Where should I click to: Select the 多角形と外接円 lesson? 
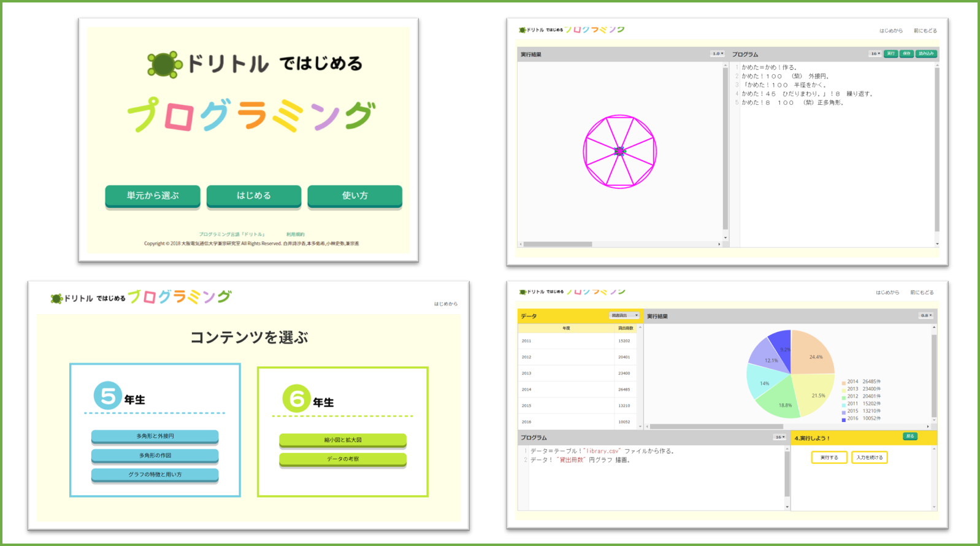pos(155,436)
